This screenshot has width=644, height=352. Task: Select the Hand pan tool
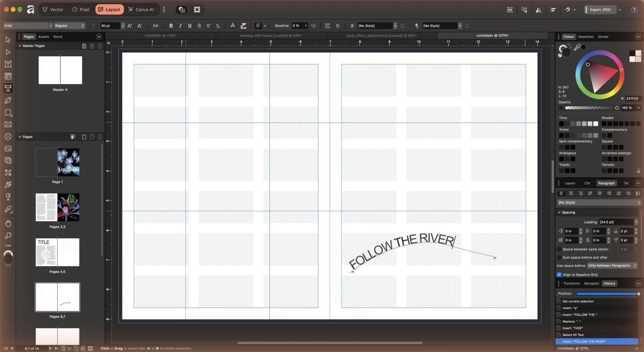(8, 224)
